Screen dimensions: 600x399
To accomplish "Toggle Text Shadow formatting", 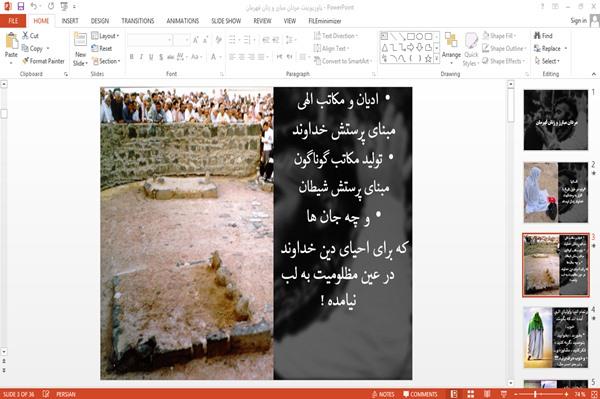I will pos(161,57).
